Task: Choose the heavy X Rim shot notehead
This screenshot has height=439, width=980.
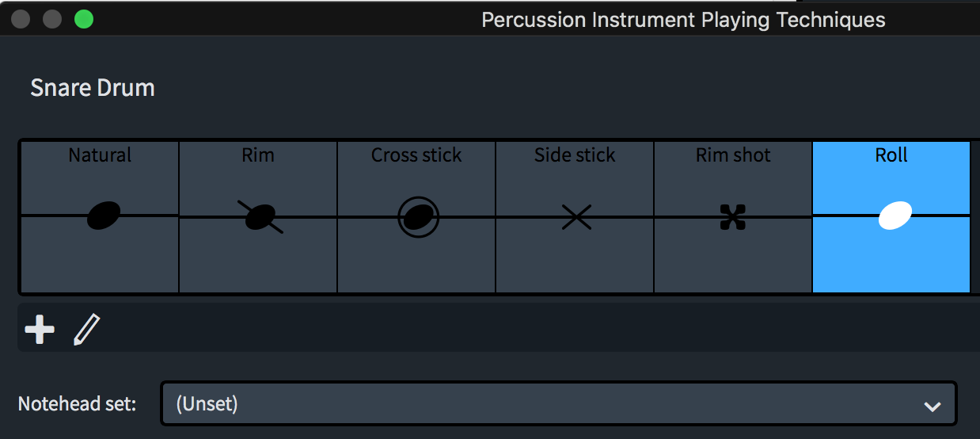Action: pyautogui.click(x=733, y=217)
